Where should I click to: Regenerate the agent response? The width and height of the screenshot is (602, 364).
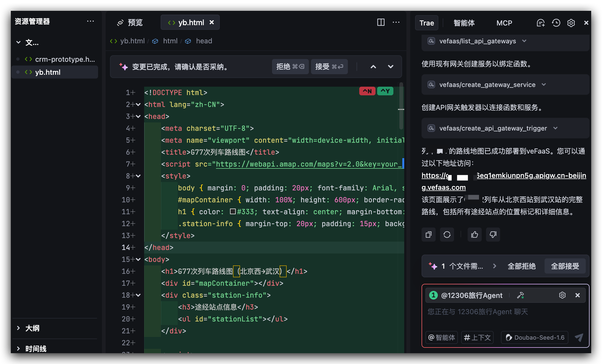(447, 235)
